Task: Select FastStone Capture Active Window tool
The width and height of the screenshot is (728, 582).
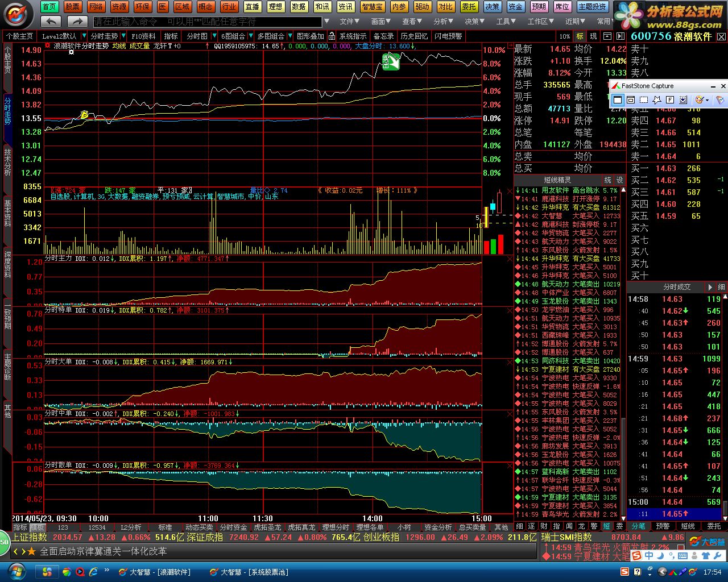Action: [x=618, y=100]
